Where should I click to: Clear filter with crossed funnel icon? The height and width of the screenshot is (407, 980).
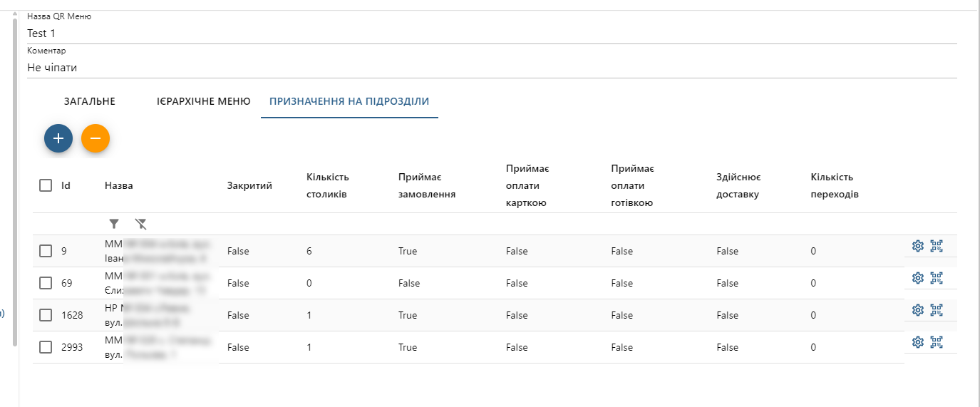[141, 224]
